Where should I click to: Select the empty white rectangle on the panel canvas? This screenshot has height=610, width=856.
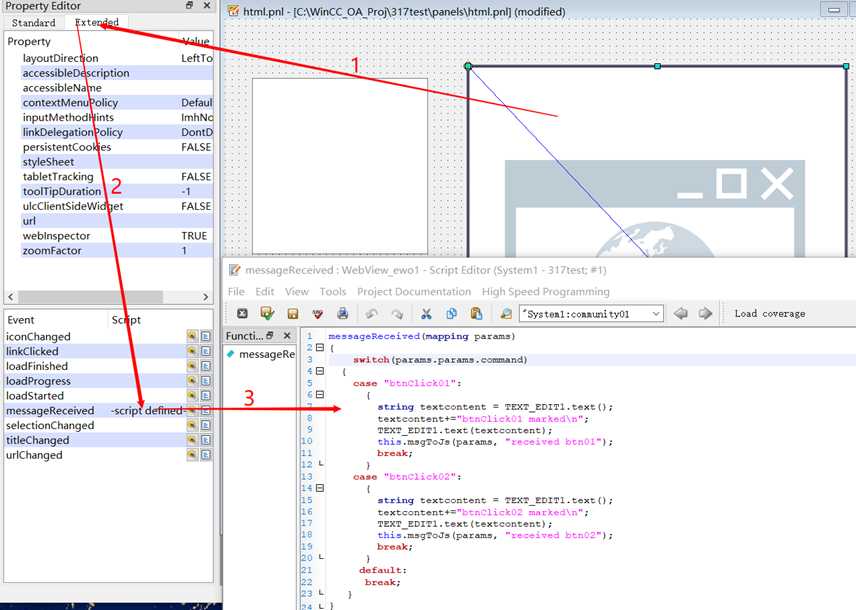[340, 166]
